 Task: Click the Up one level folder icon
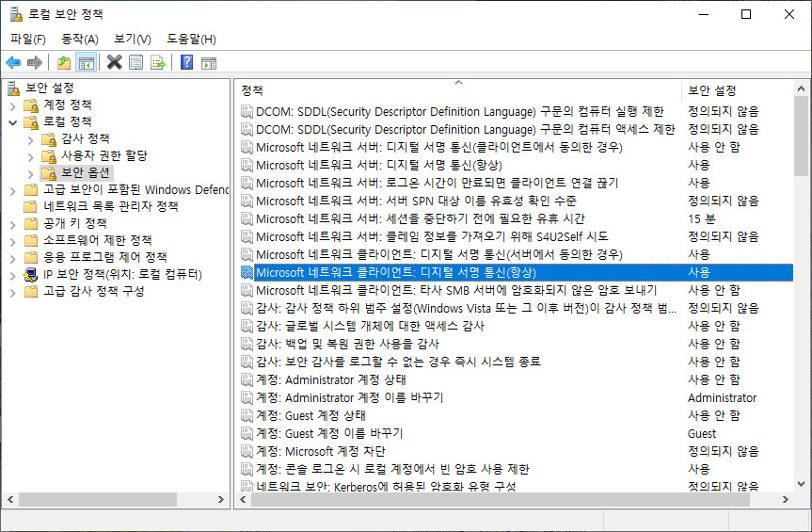point(64,63)
